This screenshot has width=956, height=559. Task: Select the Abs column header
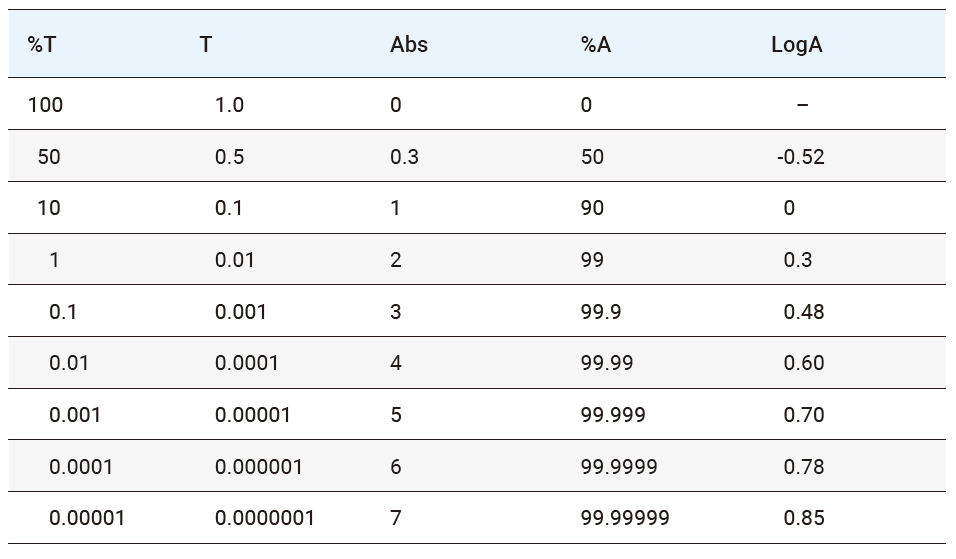pos(409,45)
